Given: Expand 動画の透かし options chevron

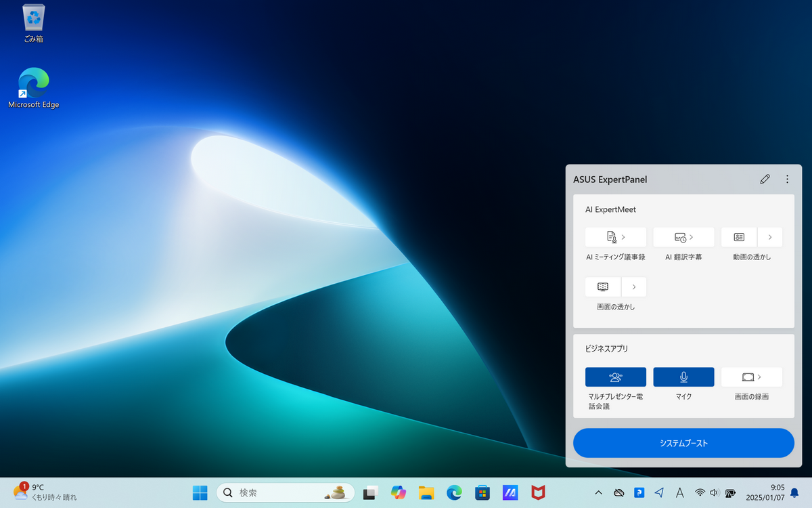Looking at the screenshot, I should point(770,237).
